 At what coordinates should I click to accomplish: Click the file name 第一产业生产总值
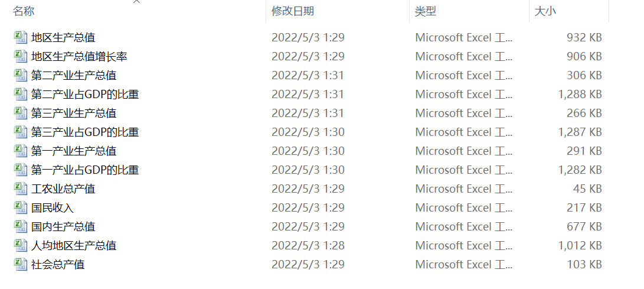pos(74,151)
